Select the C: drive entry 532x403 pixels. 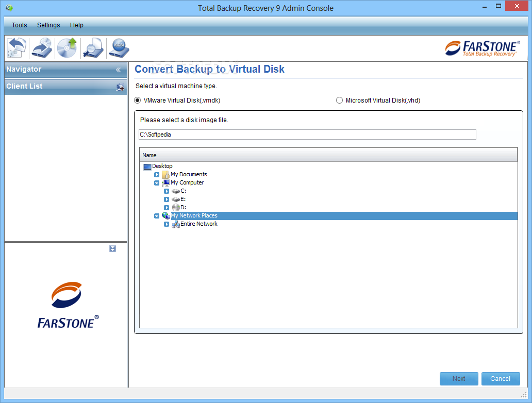[x=183, y=191]
